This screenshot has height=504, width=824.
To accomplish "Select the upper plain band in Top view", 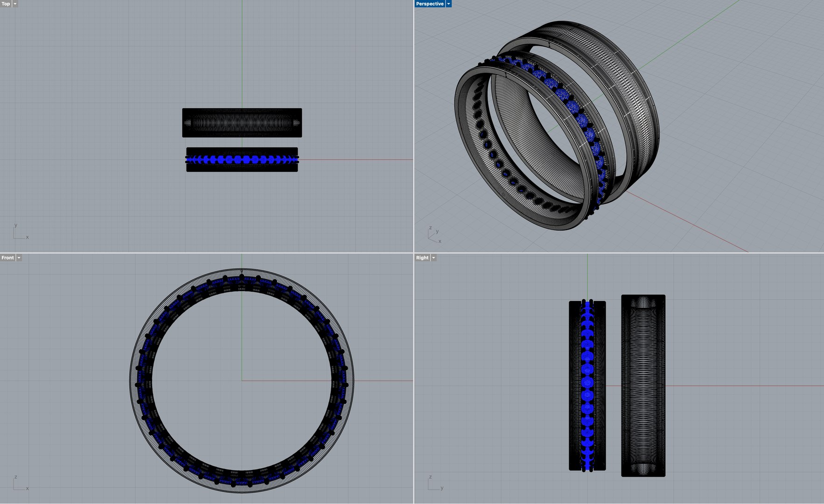I will pyautogui.click(x=242, y=123).
